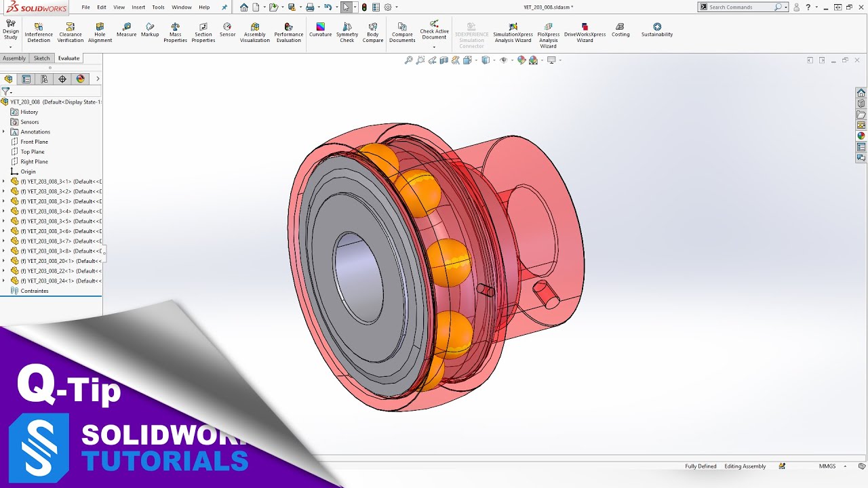Open the Interference Detection tool

[39, 33]
